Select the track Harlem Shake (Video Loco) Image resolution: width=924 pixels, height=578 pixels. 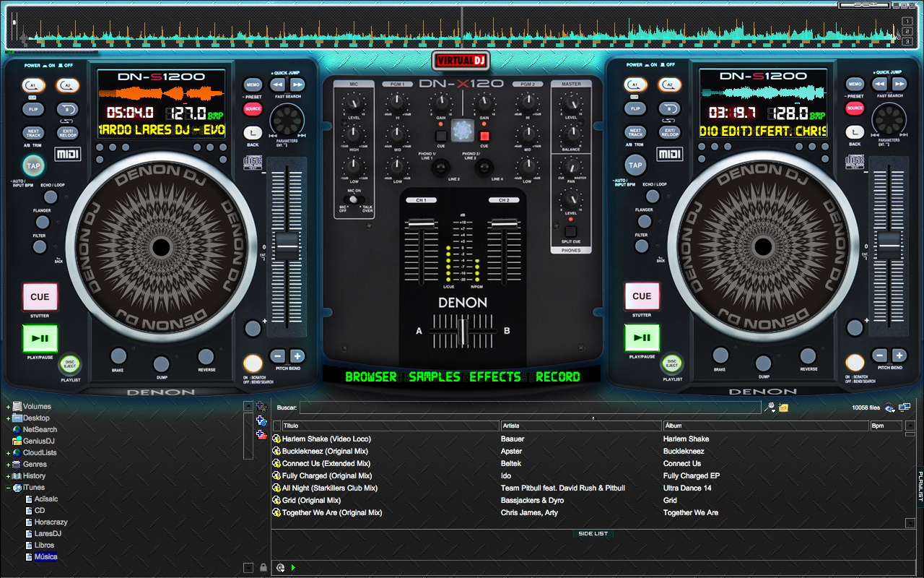(326, 439)
